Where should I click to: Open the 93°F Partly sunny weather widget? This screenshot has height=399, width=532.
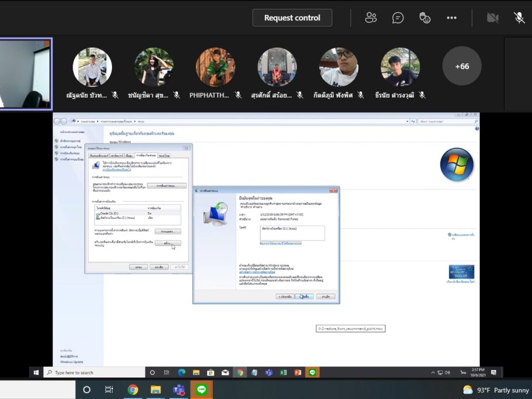[495, 390]
